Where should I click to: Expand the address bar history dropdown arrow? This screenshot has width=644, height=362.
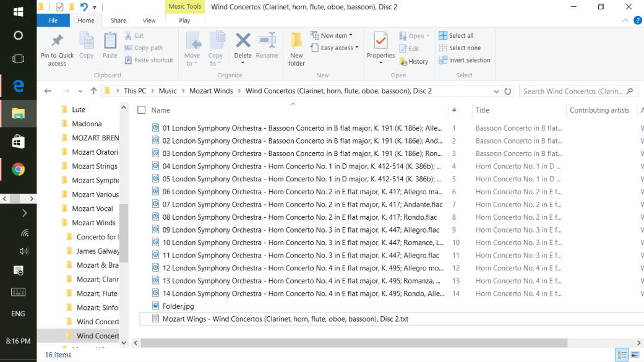[x=496, y=91]
